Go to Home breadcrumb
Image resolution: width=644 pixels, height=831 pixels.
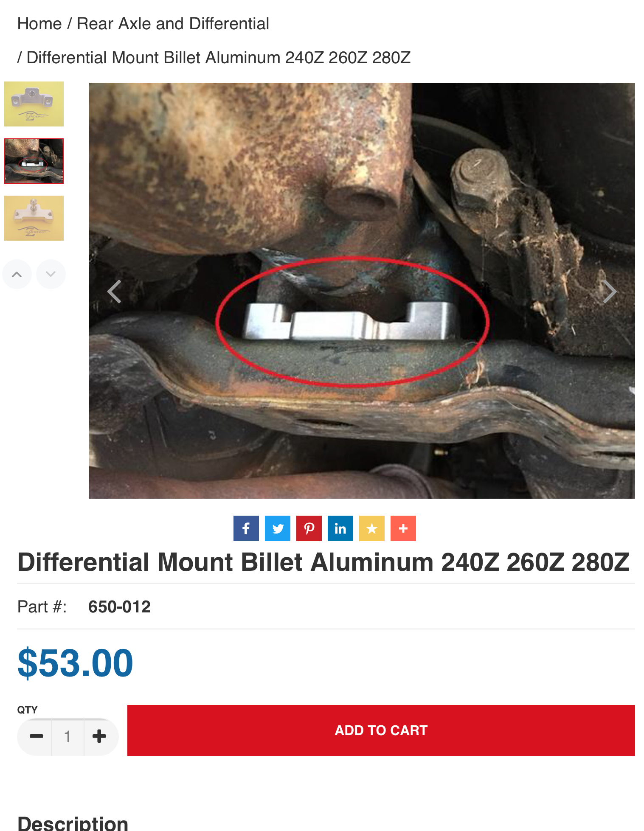click(39, 24)
